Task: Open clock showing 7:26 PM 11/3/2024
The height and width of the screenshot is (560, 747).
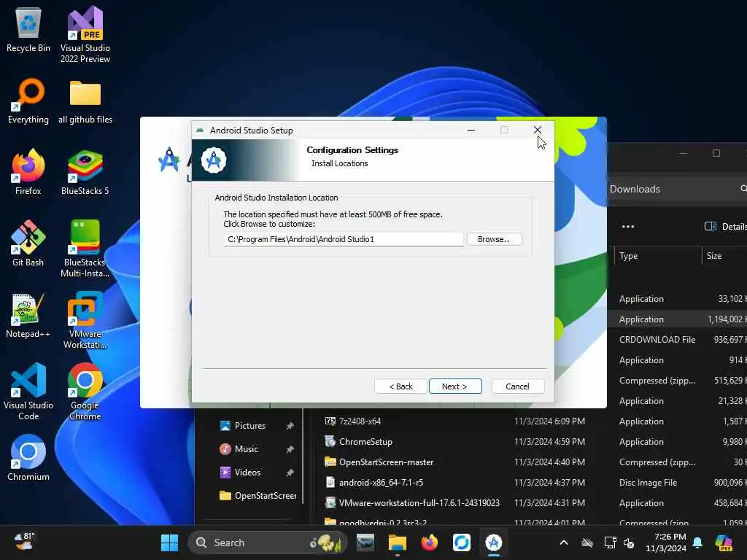Action: (666, 542)
